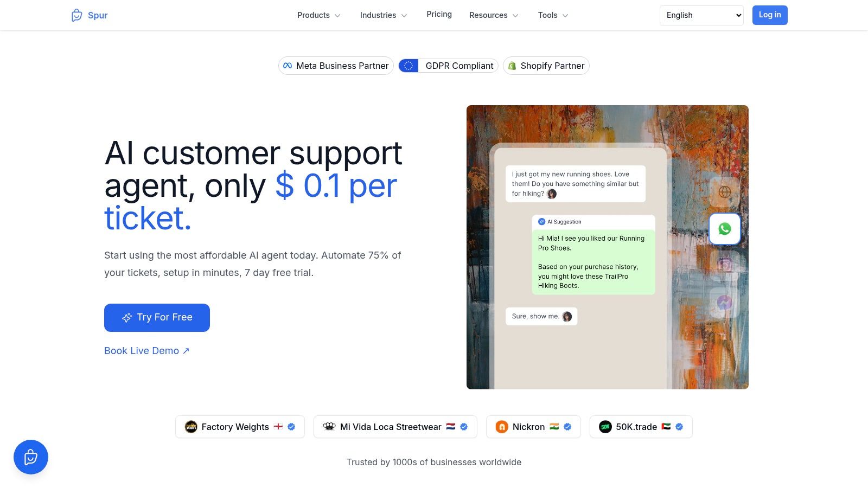Click the Shopify bag icon
The width and height of the screenshot is (868, 488).
click(x=512, y=66)
